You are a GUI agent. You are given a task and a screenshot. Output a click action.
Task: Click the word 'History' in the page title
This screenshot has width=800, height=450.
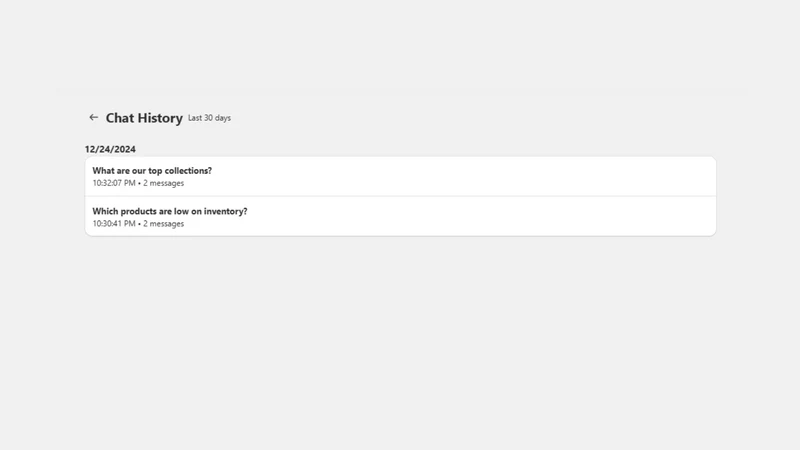tap(159, 118)
